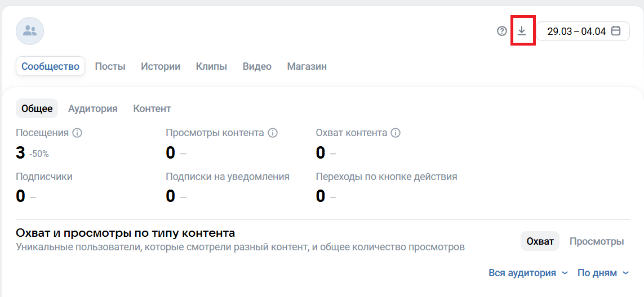Select the Магазин tab

(x=307, y=66)
